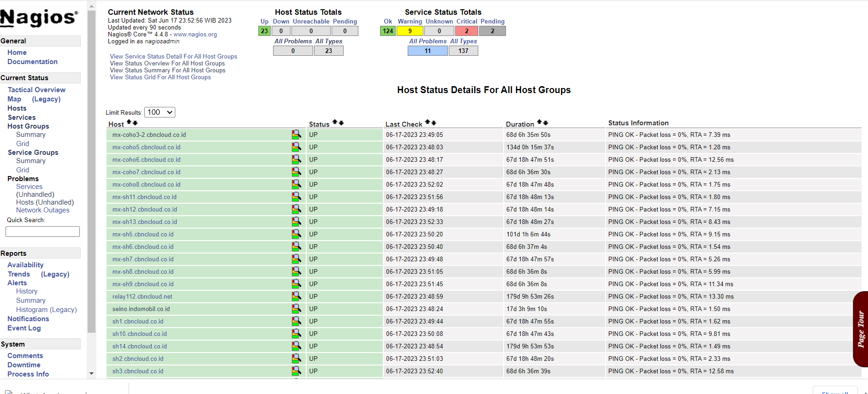Select Host Groups Summary in sidebar
Viewport: 868px width, 394px height.
point(30,135)
